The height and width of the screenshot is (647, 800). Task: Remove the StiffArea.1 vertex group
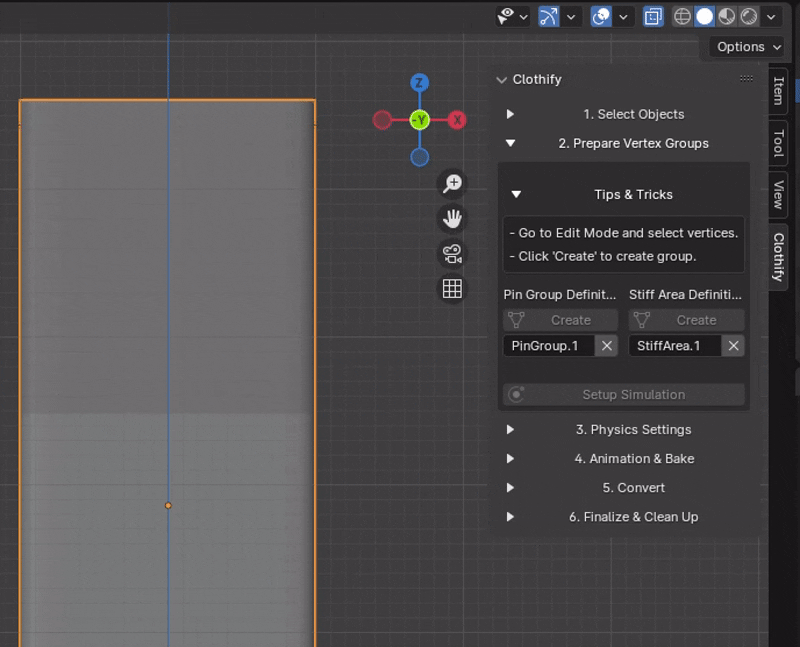[733, 346]
